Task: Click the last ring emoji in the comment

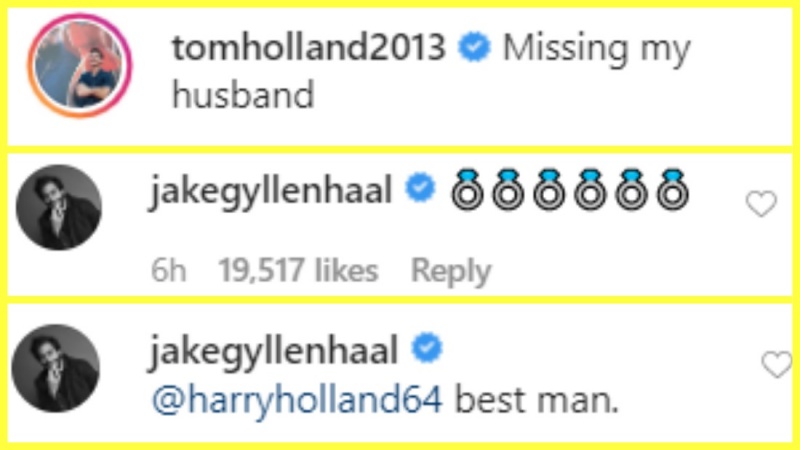Action: pos(669,190)
